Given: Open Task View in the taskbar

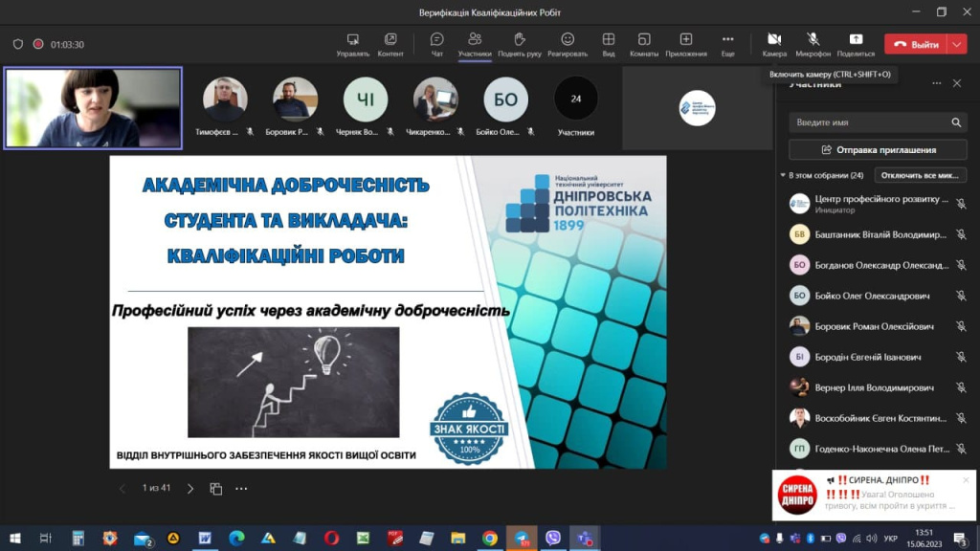Looking at the screenshot, I should tap(46, 538).
